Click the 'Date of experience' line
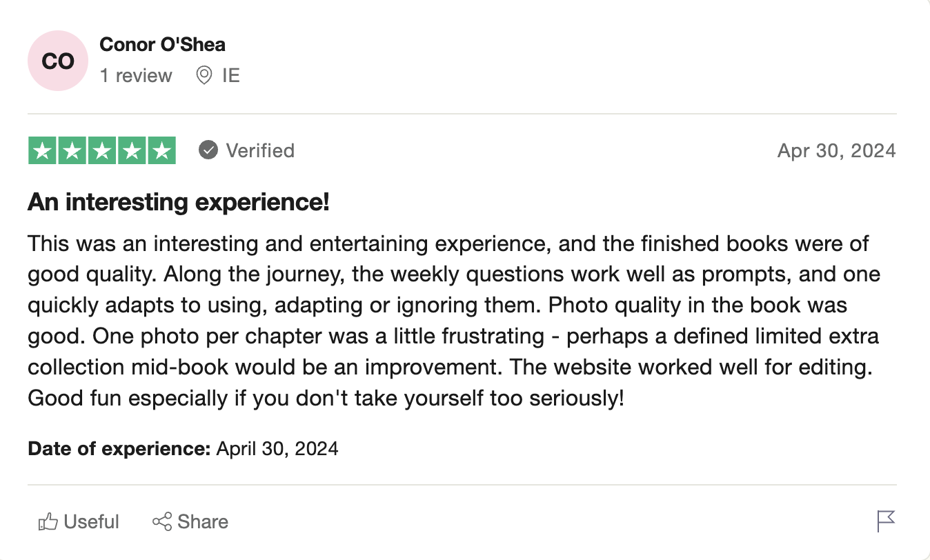 [183, 449]
